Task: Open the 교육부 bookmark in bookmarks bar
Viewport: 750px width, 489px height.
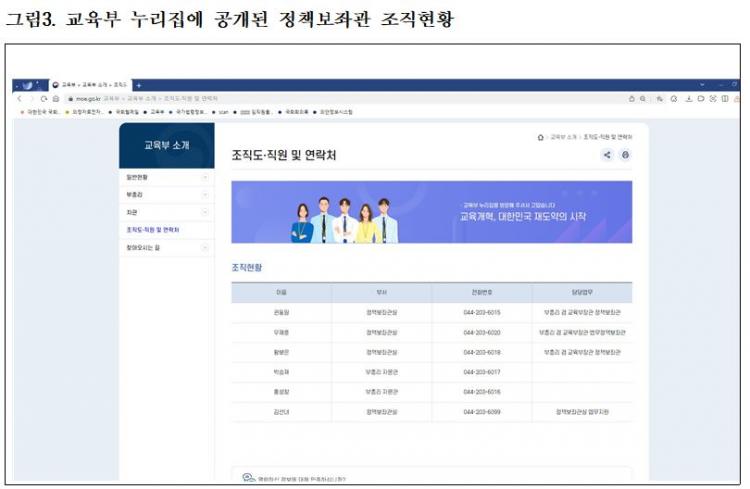Action: 154,112
